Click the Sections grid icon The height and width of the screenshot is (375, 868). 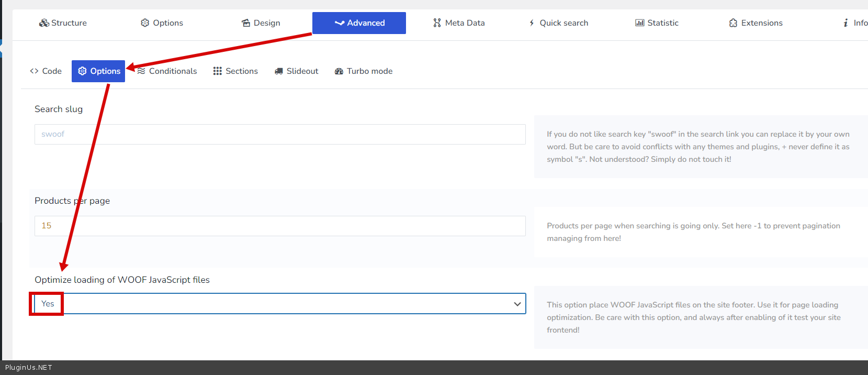(218, 71)
